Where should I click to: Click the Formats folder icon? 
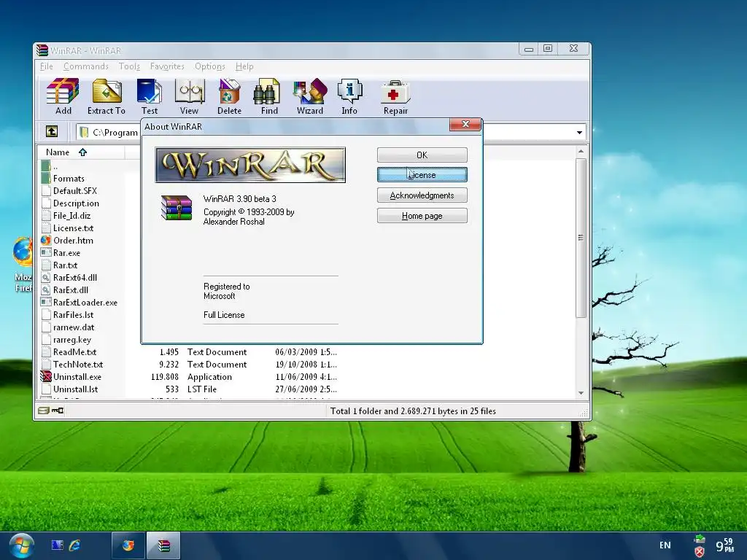click(x=46, y=179)
